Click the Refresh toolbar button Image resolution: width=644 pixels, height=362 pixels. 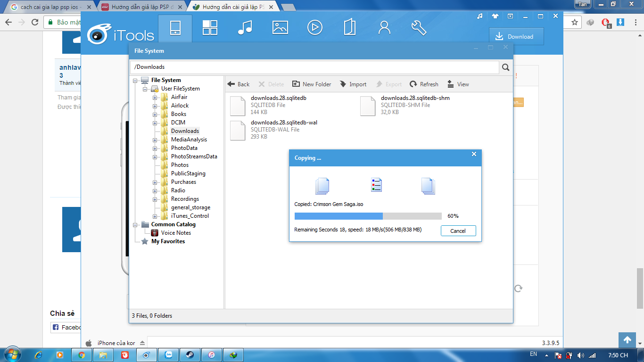(x=424, y=84)
